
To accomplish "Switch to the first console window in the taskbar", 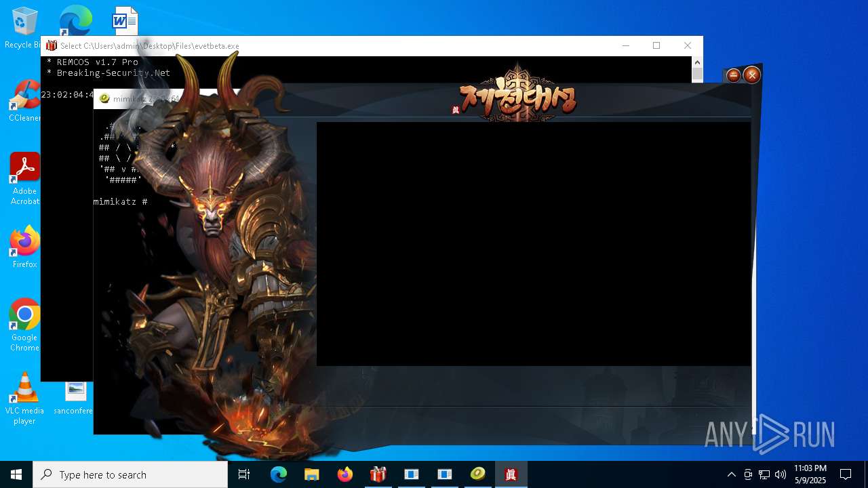I will click(411, 474).
